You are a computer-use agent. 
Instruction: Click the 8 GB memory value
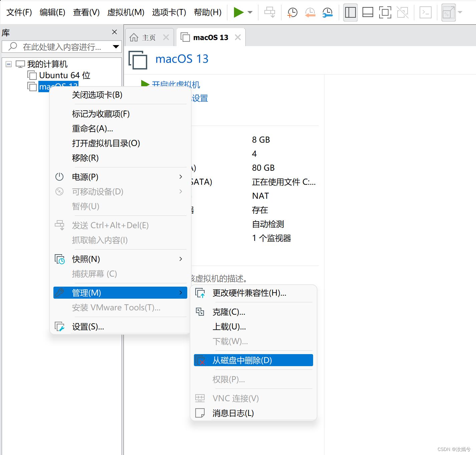pos(261,140)
